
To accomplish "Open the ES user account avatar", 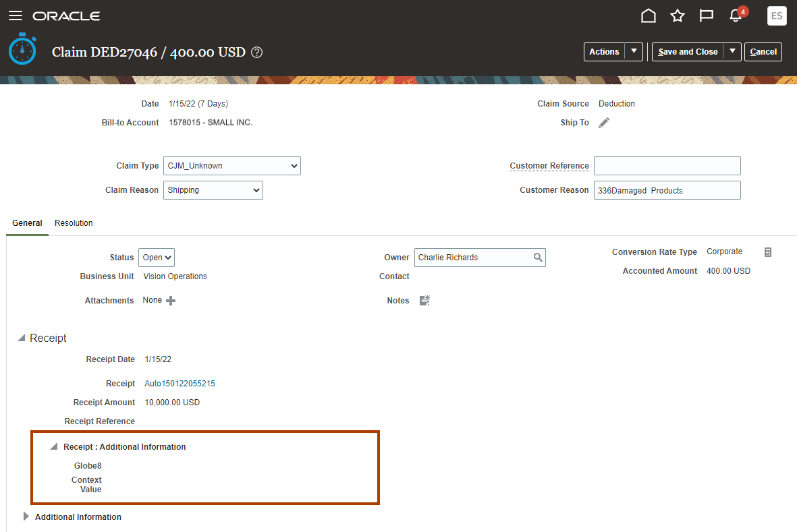I will point(776,16).
